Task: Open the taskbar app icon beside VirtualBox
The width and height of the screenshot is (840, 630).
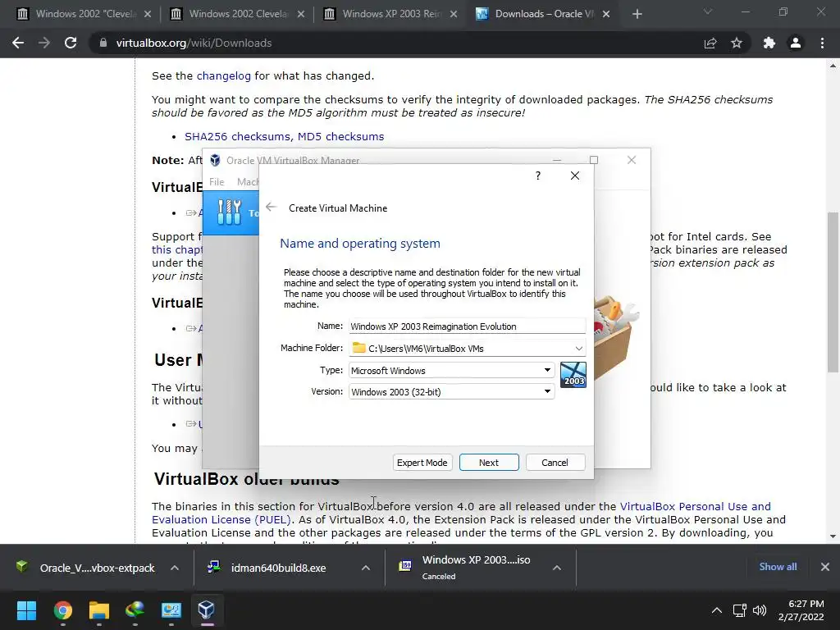Action: pyautogui.click(x=171, y=610)
